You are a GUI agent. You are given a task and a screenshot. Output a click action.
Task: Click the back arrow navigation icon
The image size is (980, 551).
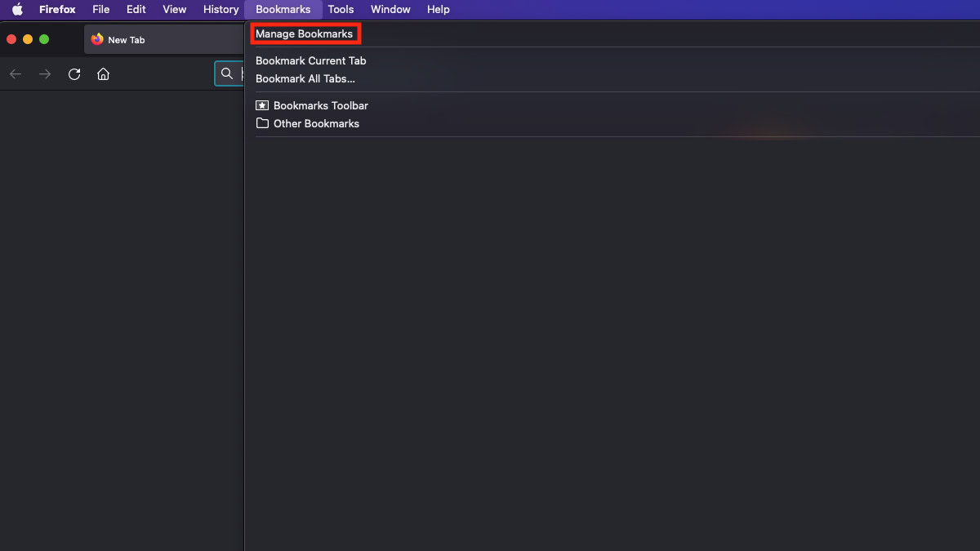pyautogui.click(x=16, y=74)
